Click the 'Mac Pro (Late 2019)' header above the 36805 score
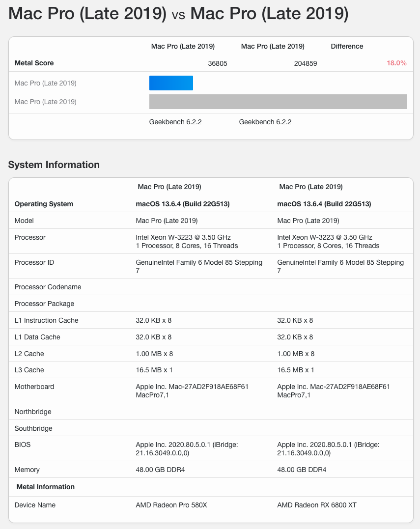The width and height of the screenshot is (420, 529). pos(183,46)
